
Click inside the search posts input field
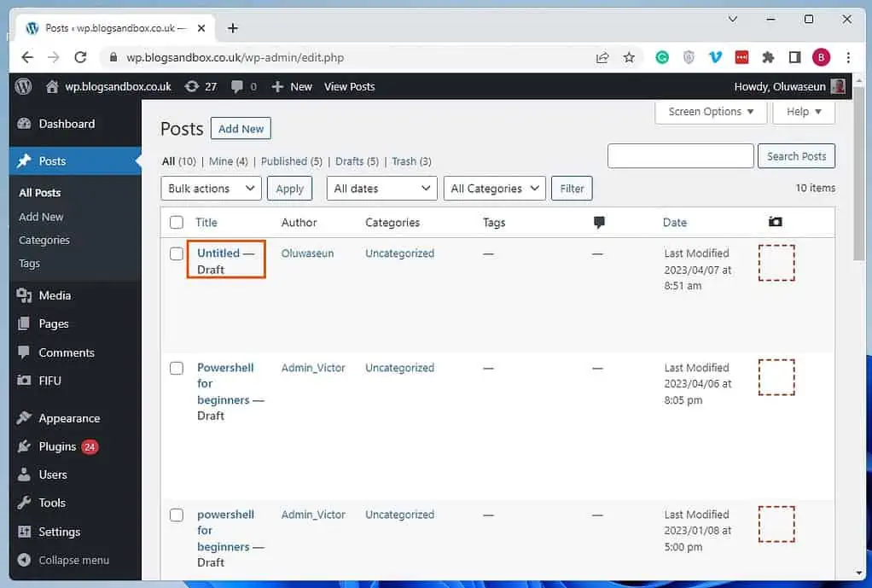pos(680,155)
